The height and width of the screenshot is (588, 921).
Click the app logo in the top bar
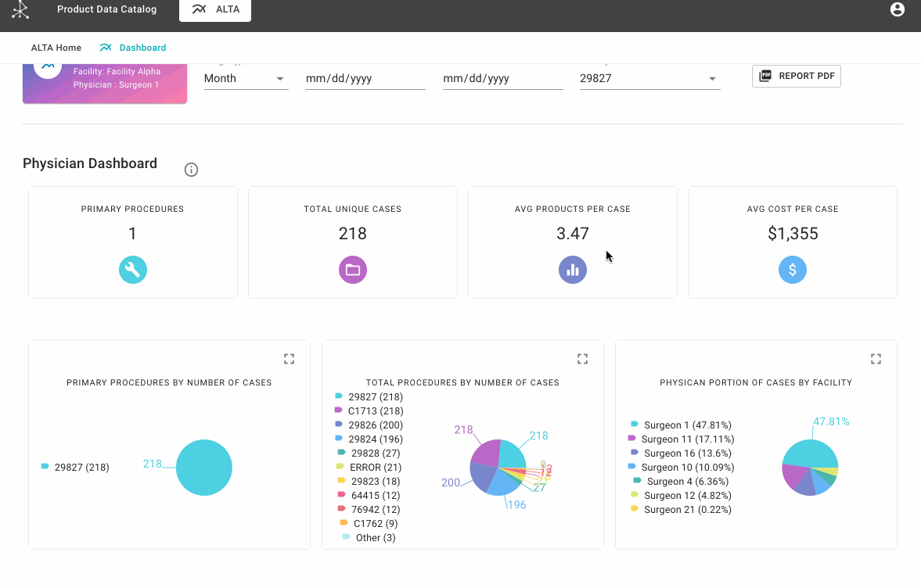20,9
